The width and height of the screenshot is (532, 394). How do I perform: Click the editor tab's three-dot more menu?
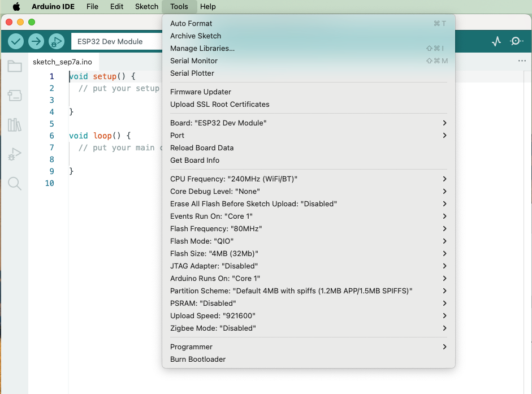522,60
